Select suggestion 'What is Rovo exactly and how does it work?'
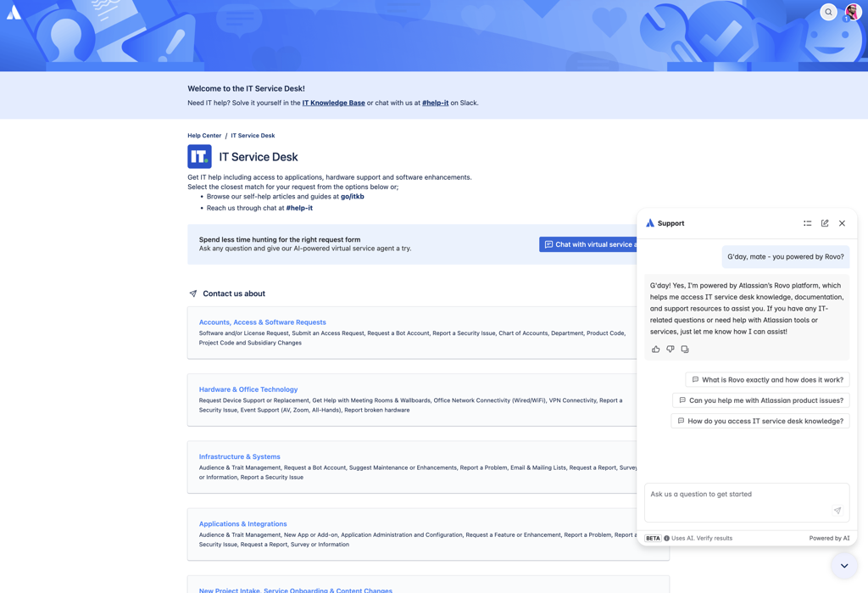This screenshot has width=868, height=593. coord(767,379)
